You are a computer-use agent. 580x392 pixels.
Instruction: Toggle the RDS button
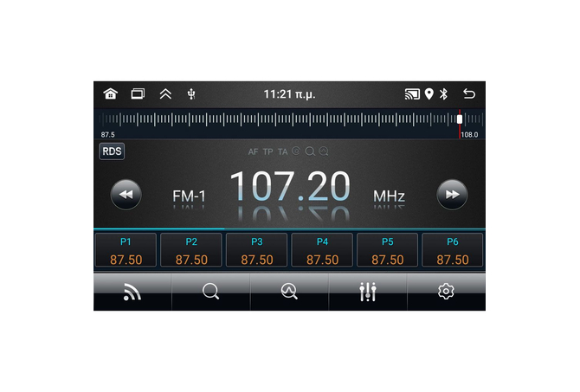click(x=112, y=151)
